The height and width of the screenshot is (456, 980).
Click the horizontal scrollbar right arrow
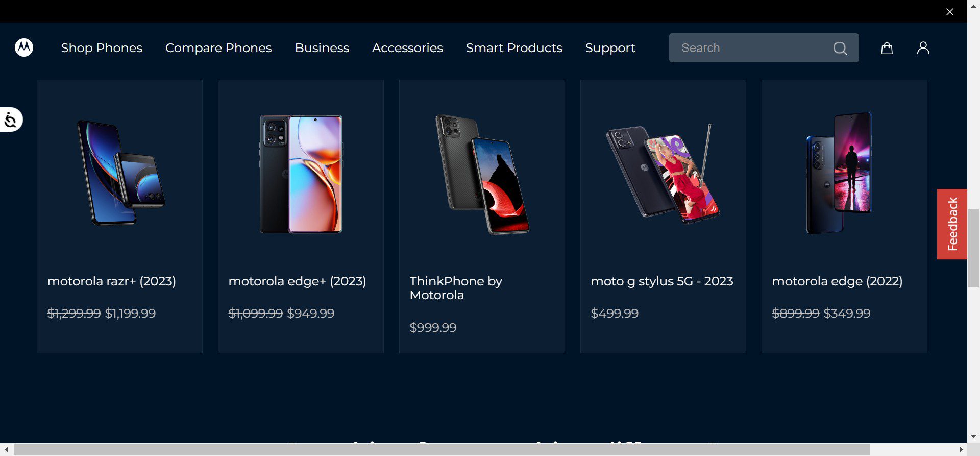coord(961,449)
